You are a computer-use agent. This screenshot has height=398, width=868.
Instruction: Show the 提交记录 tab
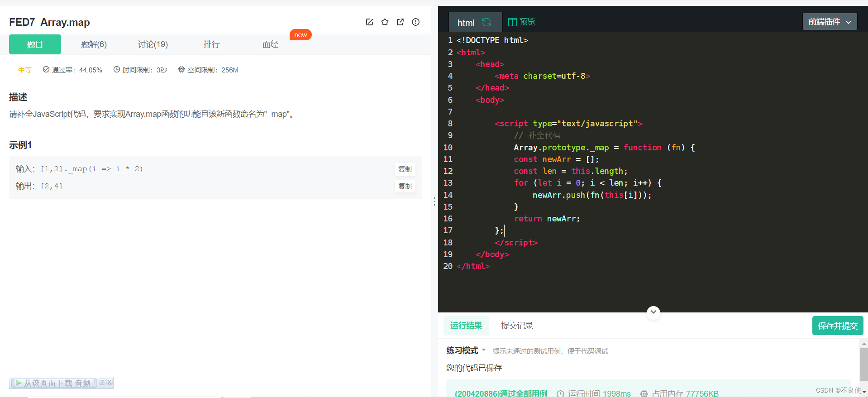point(517,326)
